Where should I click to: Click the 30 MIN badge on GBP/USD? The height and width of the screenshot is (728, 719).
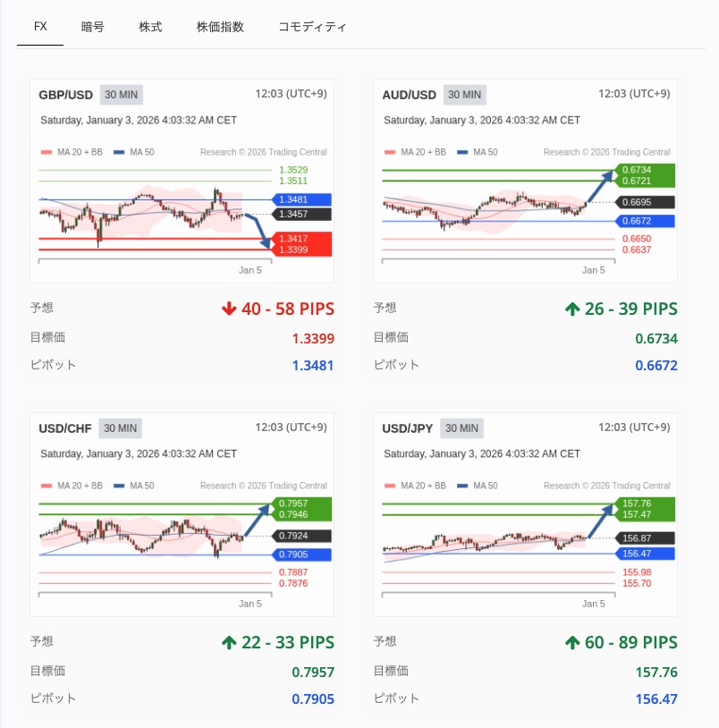pos(122,95)
